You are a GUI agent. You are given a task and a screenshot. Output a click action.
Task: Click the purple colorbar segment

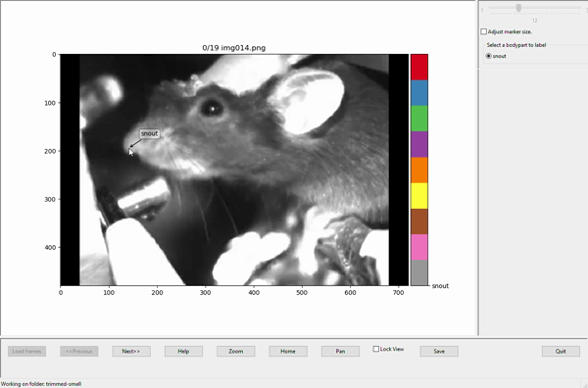[x=419, y=144]
